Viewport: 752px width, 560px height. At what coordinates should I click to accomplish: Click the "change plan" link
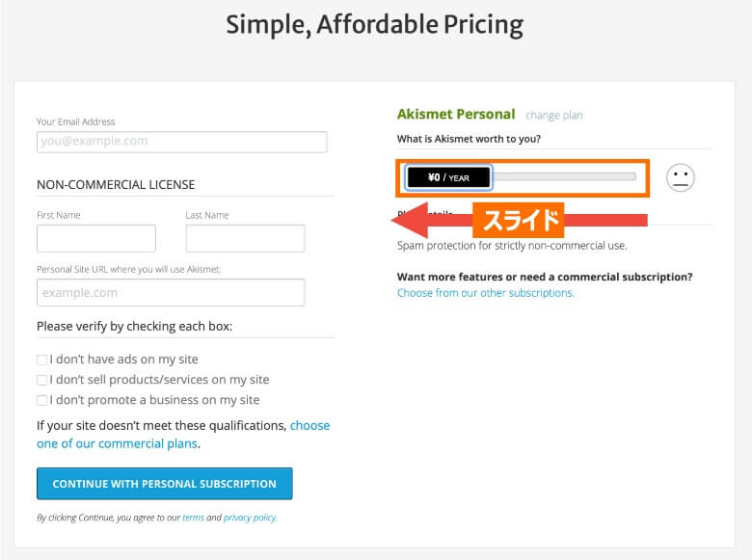553,116
